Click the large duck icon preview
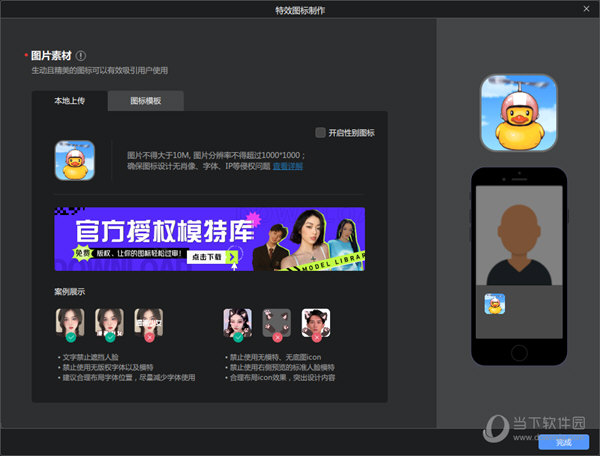 [x=519, y=113]
